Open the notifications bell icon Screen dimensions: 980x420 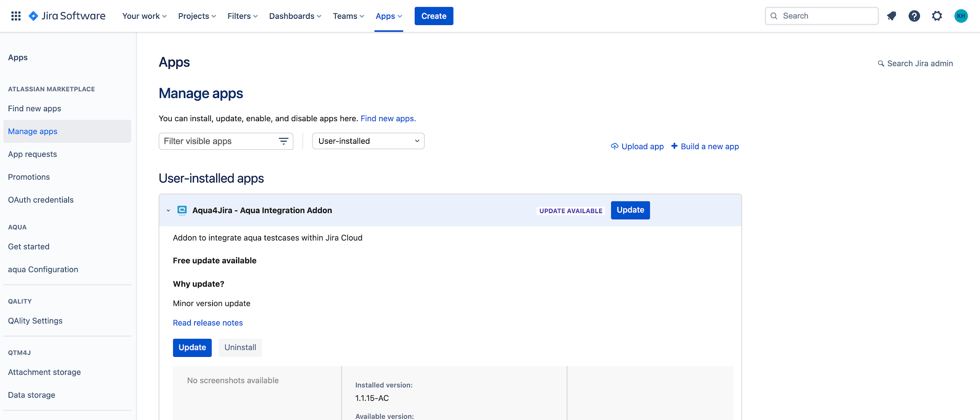pyautogui.click(x=891, y=16)
